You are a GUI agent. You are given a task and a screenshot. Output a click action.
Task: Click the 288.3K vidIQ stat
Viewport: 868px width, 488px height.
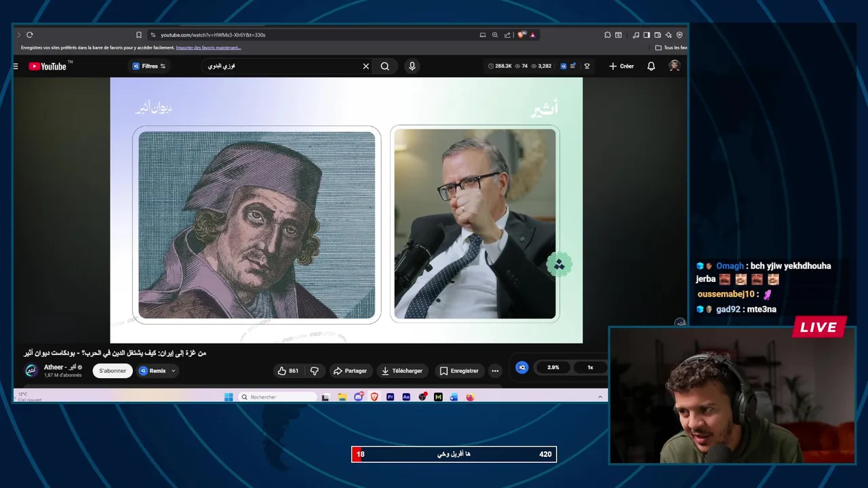click(x=500, y=66)
